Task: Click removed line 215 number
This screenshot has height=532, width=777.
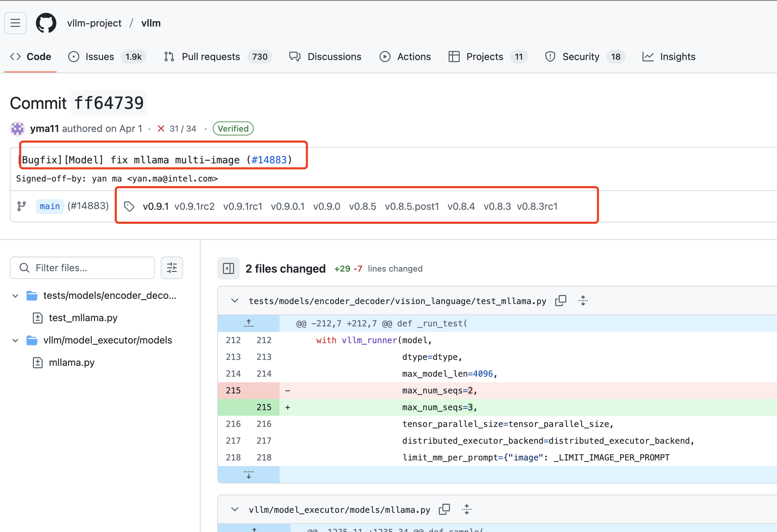Action: click(x=233, y=390)
